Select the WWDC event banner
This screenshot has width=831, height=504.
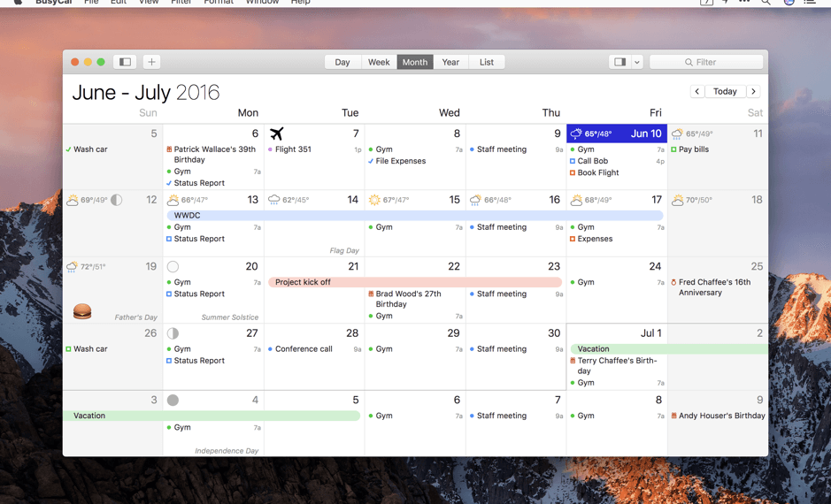(x=414, y=215)
